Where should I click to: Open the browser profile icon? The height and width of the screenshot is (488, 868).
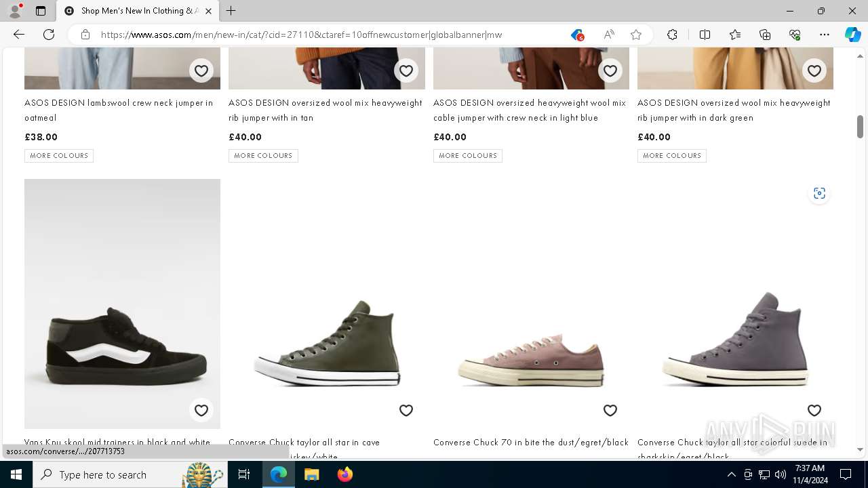15,11
